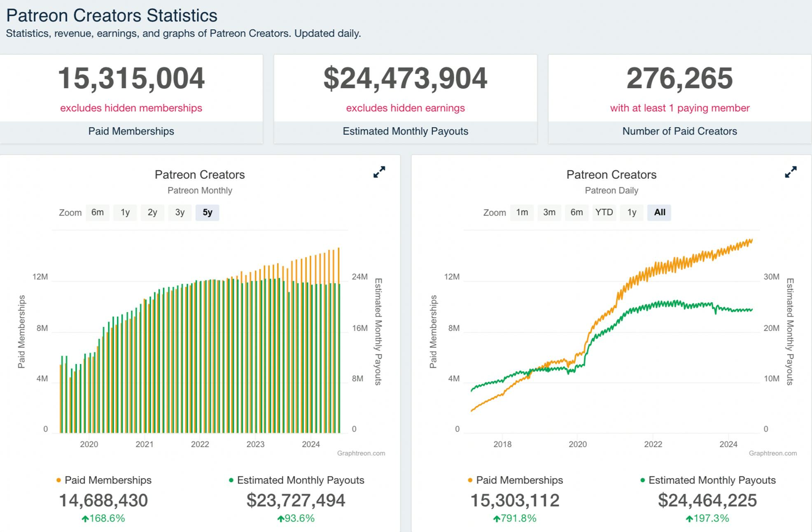Viewport: 812px width, 532px height.
Task: Set daily chart zoom to 1m
Action: [522, 212]
